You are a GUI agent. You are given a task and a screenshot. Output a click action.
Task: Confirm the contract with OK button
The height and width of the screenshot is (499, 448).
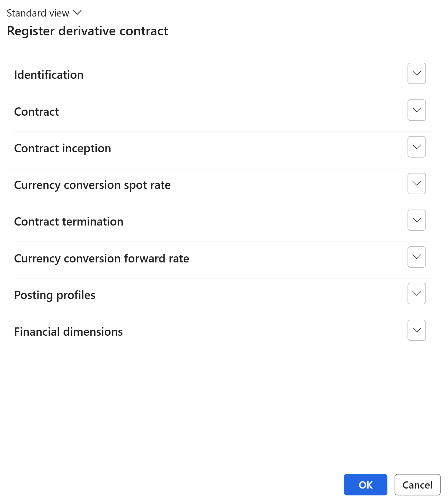[x=365, y=485]
